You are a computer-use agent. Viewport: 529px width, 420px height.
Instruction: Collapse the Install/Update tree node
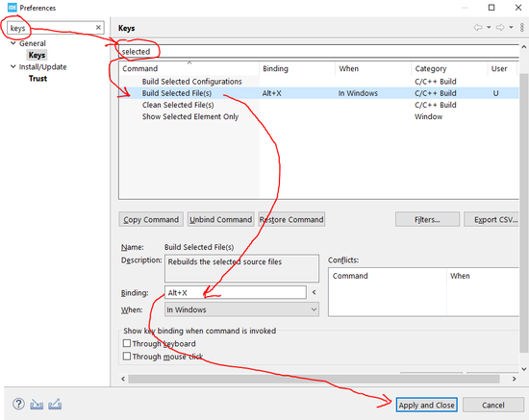tap(13, 66)
